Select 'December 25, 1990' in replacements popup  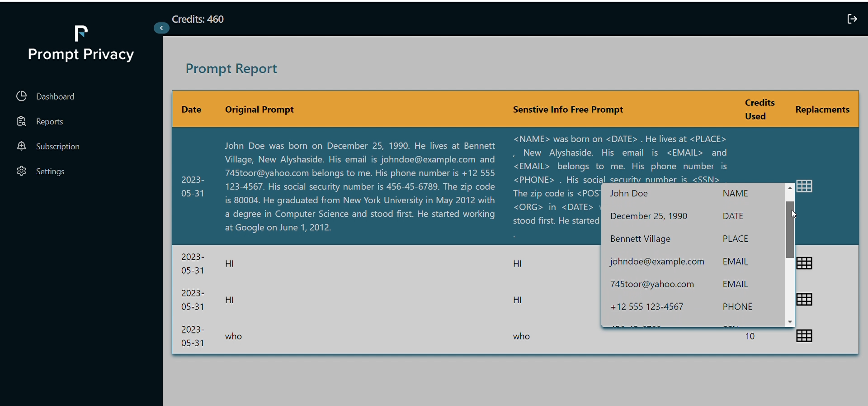(x=649, y=216)
